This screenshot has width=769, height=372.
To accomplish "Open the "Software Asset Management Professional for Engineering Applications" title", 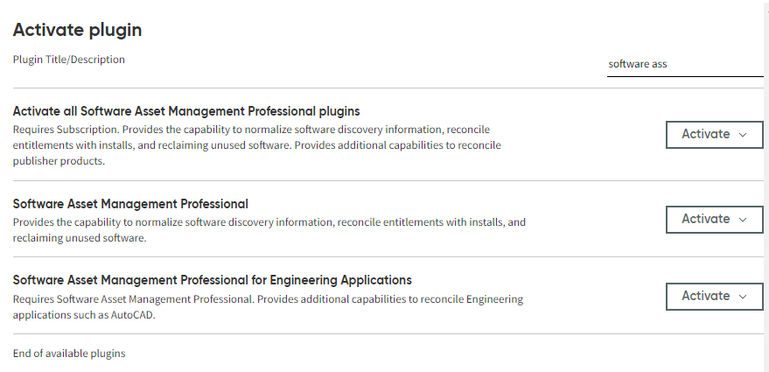I will click(x=212, y=280).
